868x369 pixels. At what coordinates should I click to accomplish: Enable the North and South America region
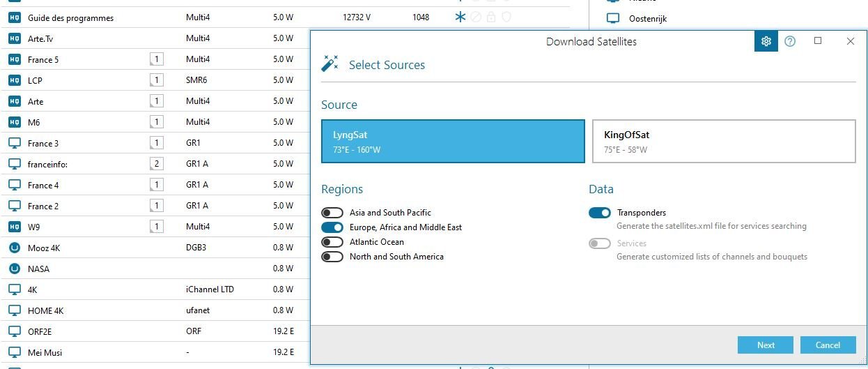pyautogui.click(x=332, y=257)
